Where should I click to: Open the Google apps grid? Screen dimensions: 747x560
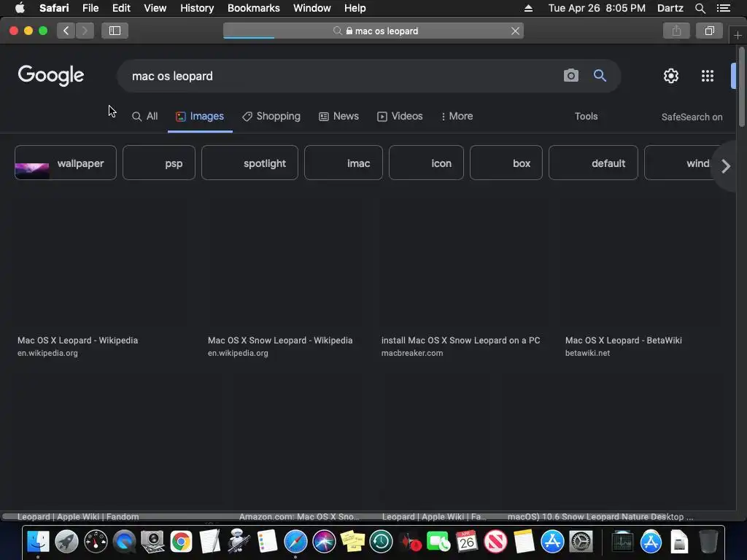708,76
